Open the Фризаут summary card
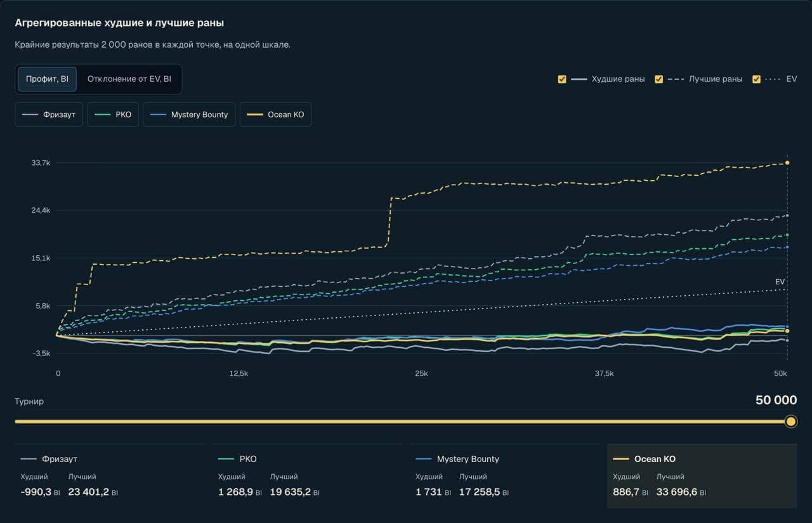 click(110, 476)
